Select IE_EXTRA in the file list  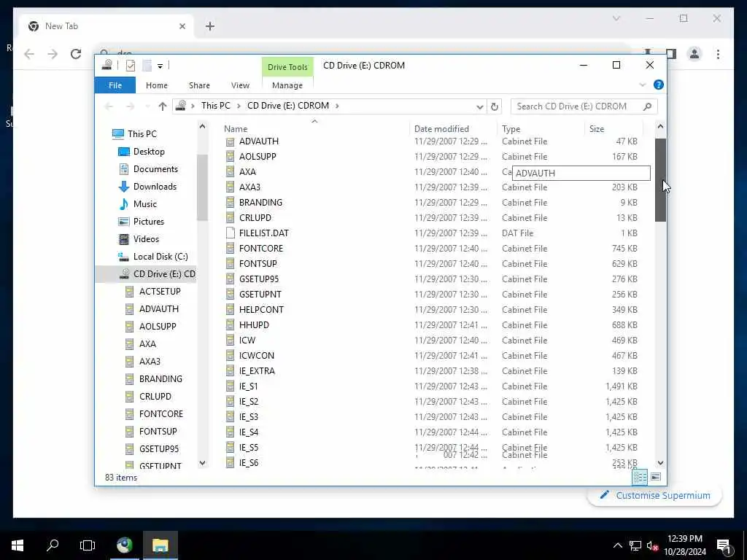pos(257,370)
